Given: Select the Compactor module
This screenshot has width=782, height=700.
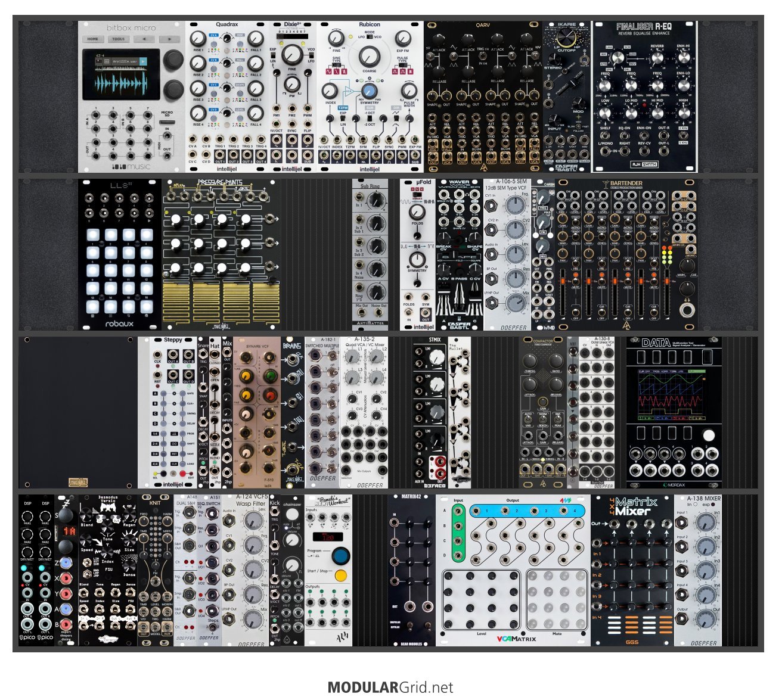Looking at the screenshot, I should [x=543, y=413].
